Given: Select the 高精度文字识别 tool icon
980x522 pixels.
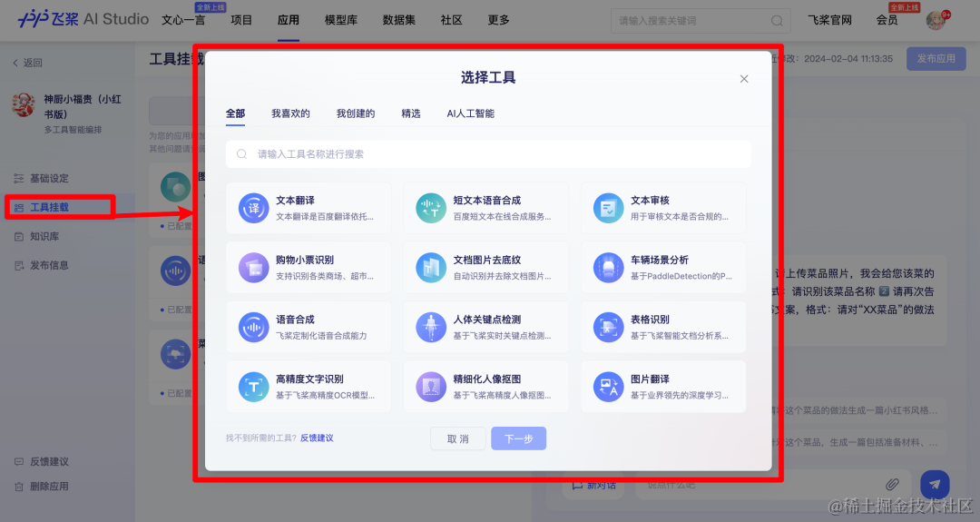Looking at the screenshot, I should pos(254,387).
